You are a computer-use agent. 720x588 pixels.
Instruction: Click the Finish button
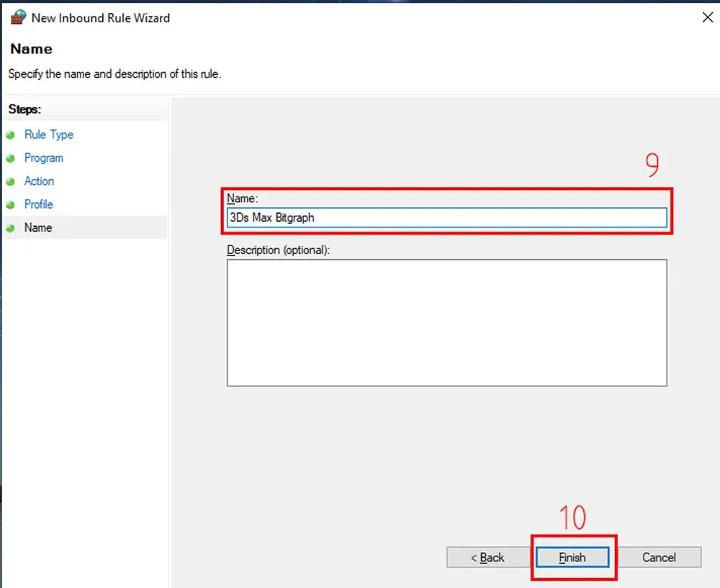572,557
